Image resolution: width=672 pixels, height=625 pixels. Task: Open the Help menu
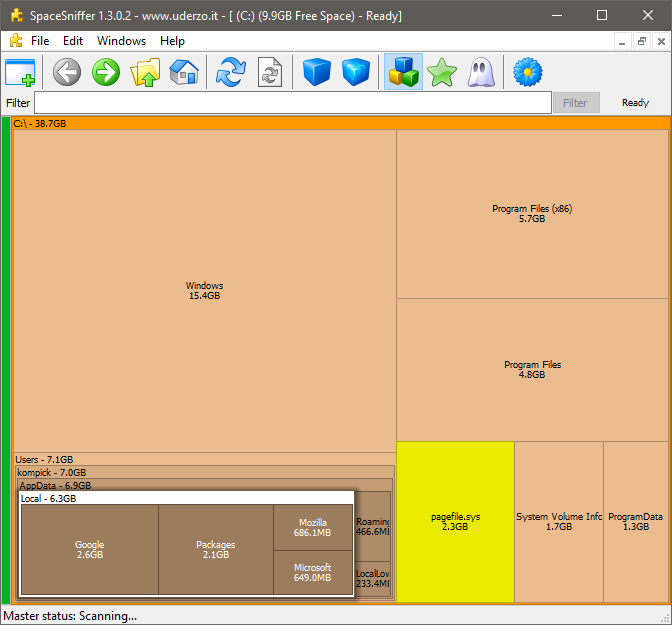click(x=172, y=41)
